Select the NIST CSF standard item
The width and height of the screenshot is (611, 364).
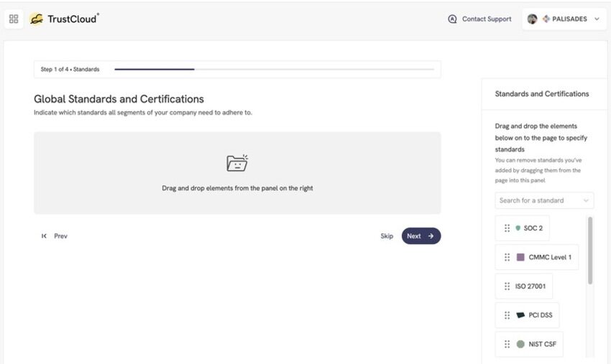[x=529, y=344]
